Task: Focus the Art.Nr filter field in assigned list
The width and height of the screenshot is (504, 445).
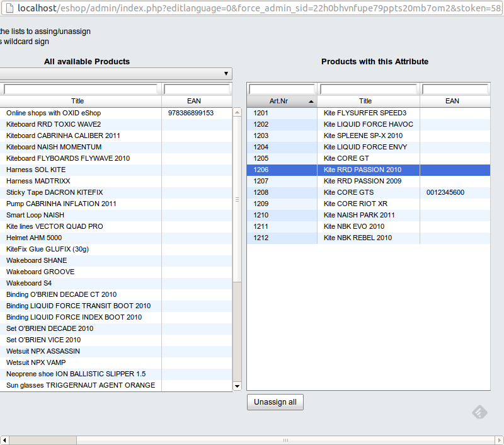Action: point(282,89)
